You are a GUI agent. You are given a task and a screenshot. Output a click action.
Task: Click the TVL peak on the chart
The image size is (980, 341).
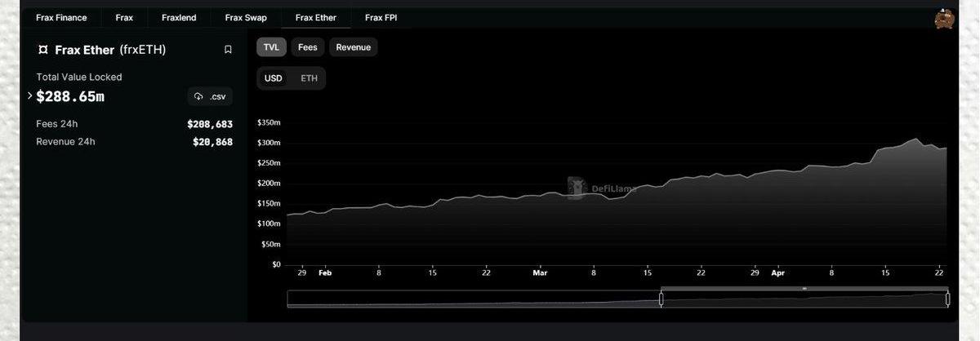click(x=916, y=139)
